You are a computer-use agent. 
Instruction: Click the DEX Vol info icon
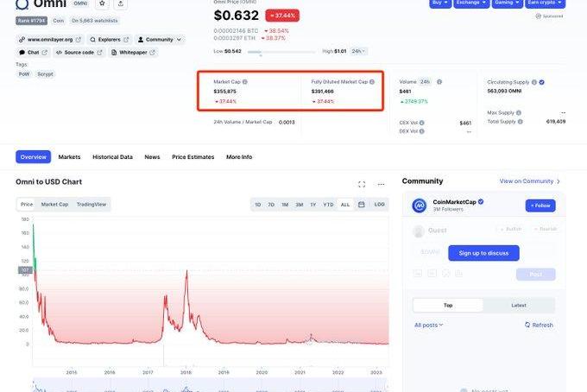422,131
